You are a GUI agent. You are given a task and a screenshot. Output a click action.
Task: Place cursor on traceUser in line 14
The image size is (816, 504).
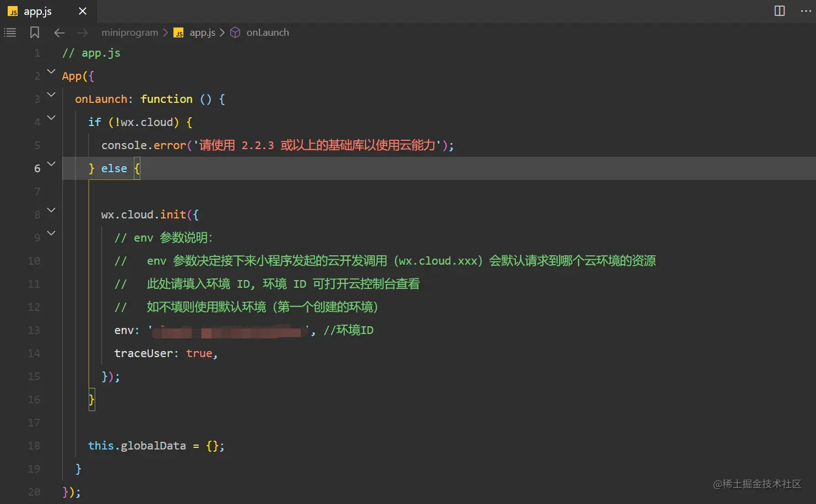tap(143, 353)
